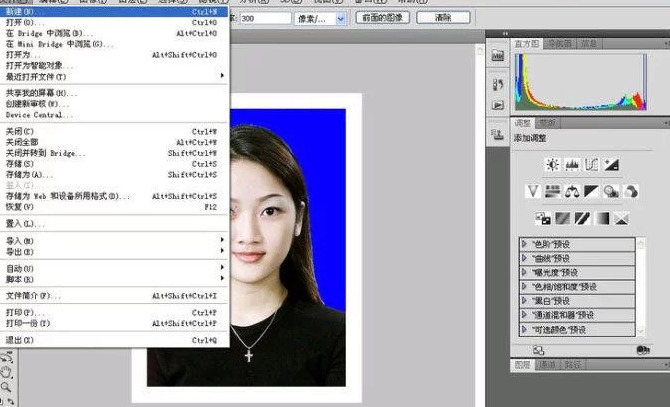670x407 pixels.
Task: Choose 存储为 Web 和设备所用格式 menu item
Action: point(115,196)
